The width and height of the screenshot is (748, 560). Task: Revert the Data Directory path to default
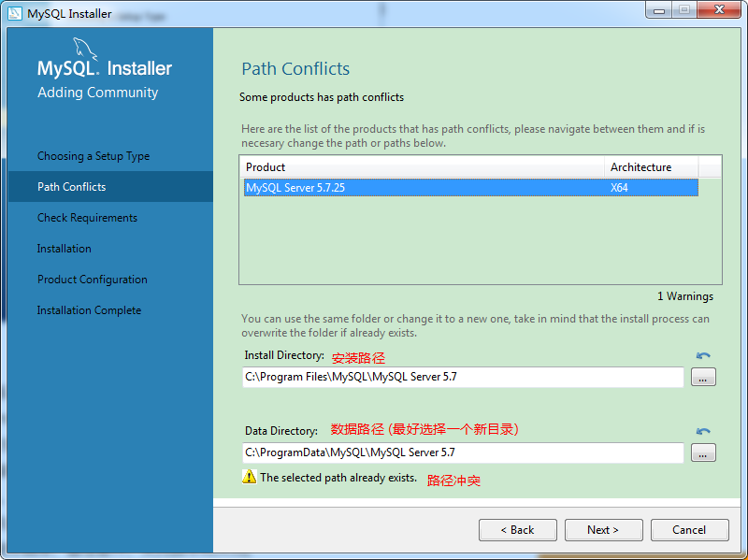[703, 432]
